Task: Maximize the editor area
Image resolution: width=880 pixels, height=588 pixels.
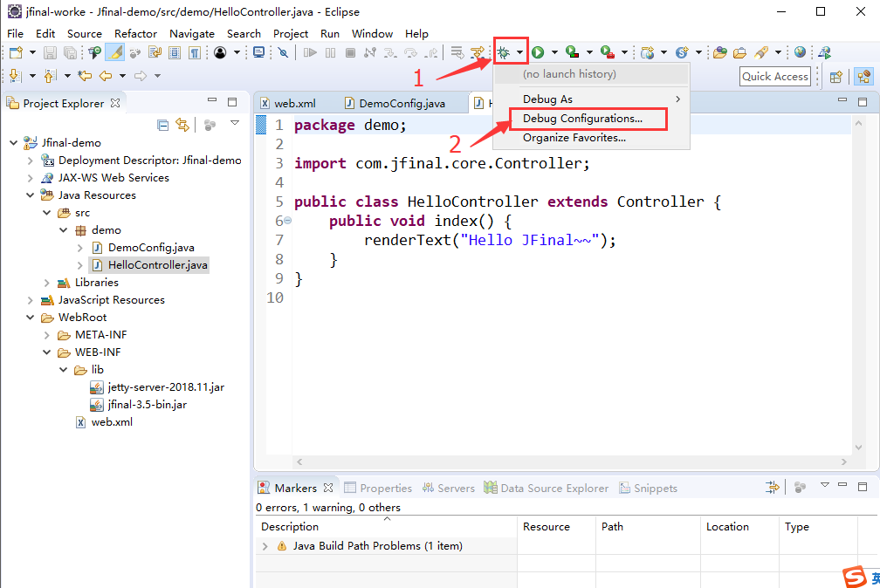Action: point(863,101)
